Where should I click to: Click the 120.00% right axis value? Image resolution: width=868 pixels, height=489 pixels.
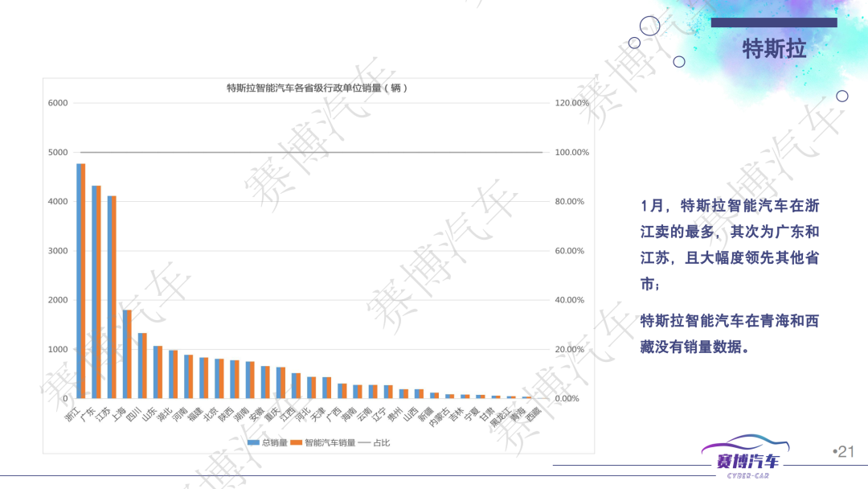tap(572, 103)
